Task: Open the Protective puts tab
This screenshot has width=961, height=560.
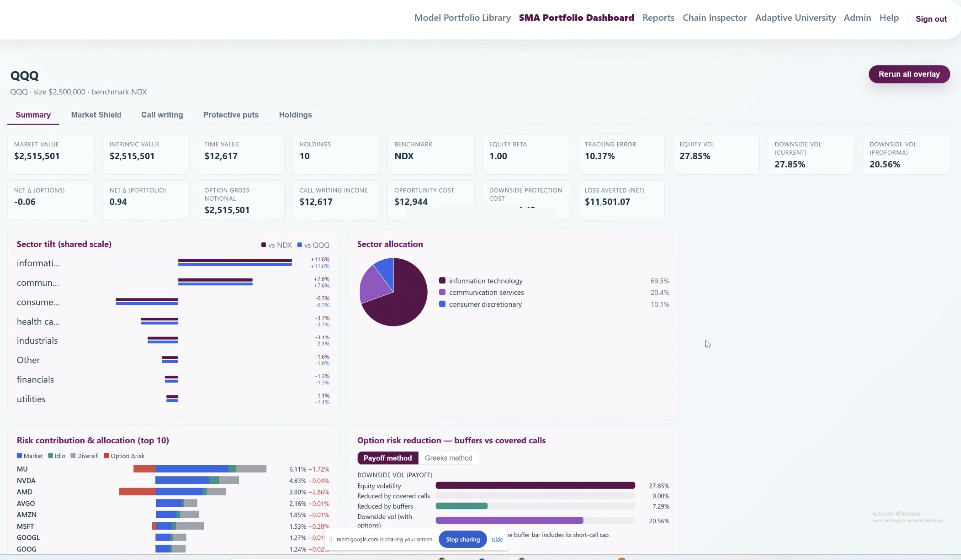Action: click(x=231, y=115)
